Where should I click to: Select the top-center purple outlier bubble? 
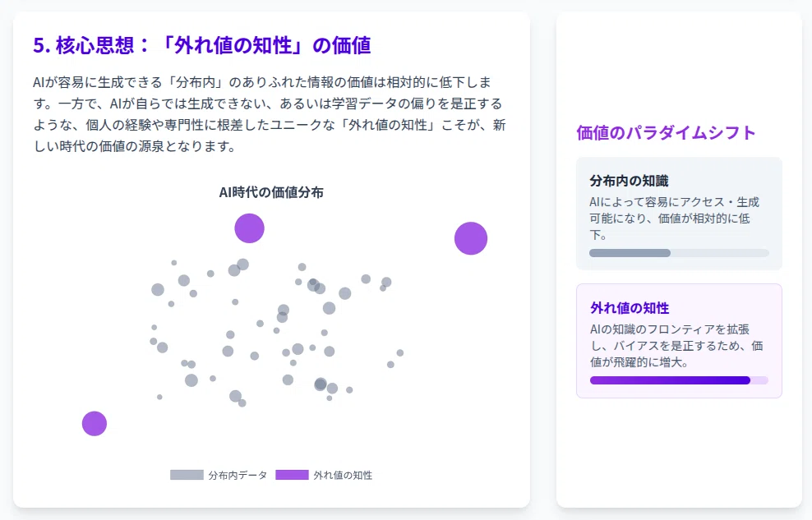pos(250,228)
